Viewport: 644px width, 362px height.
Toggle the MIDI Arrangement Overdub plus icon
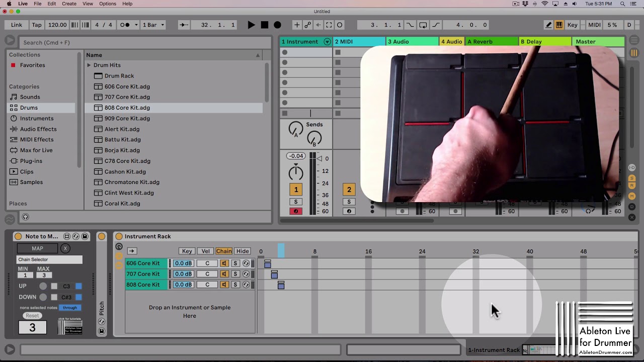[297, 25]
